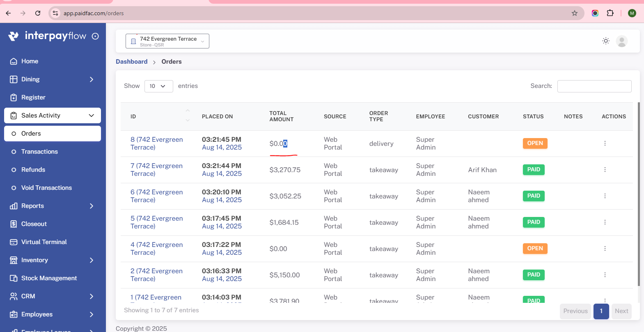Click the Dining table icon
This screenshot has height=332, width=644.
14,79
